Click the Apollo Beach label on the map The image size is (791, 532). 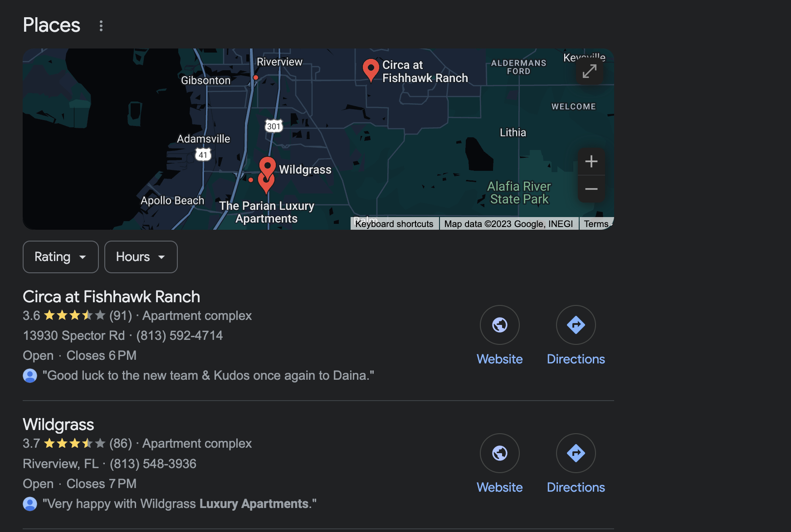(172, 200)
